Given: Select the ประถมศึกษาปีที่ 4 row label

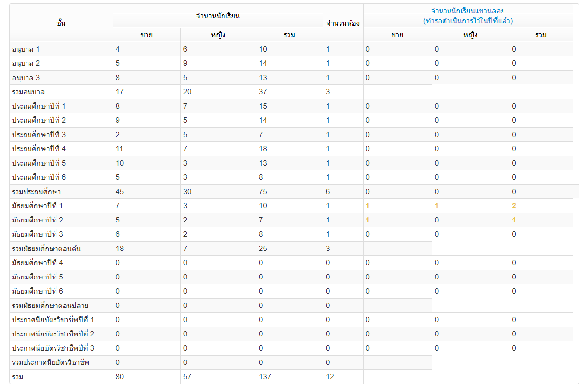Looking at the screenshot, I should pos(39,149).
